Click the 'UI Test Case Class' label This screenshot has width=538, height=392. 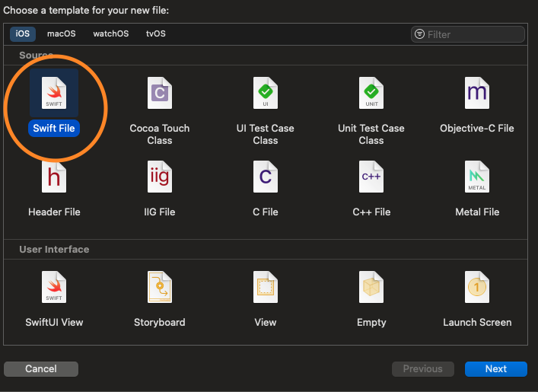266,134
